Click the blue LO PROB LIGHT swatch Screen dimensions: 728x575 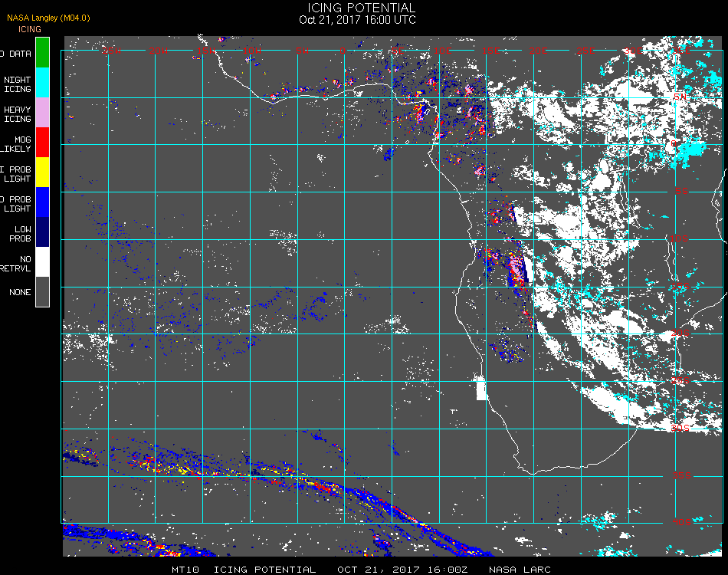click(x=42, y=202)
